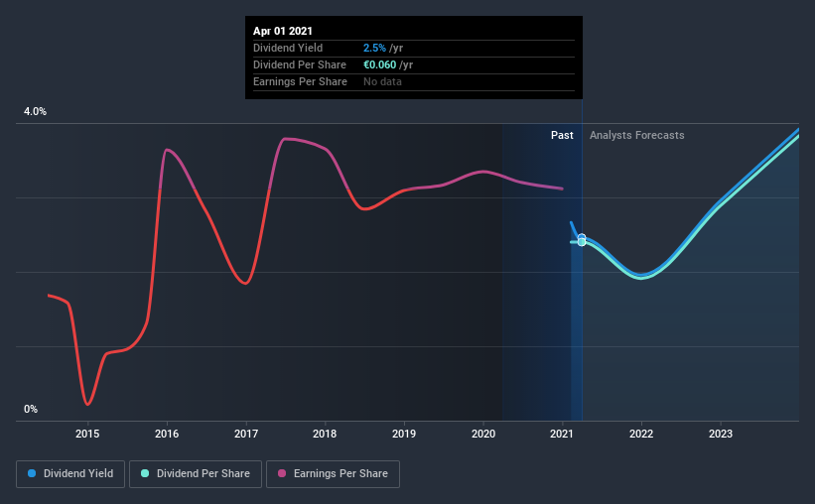Toggle the Dividend Yield legend button
815x504 pixels.
tap(70, 474)
